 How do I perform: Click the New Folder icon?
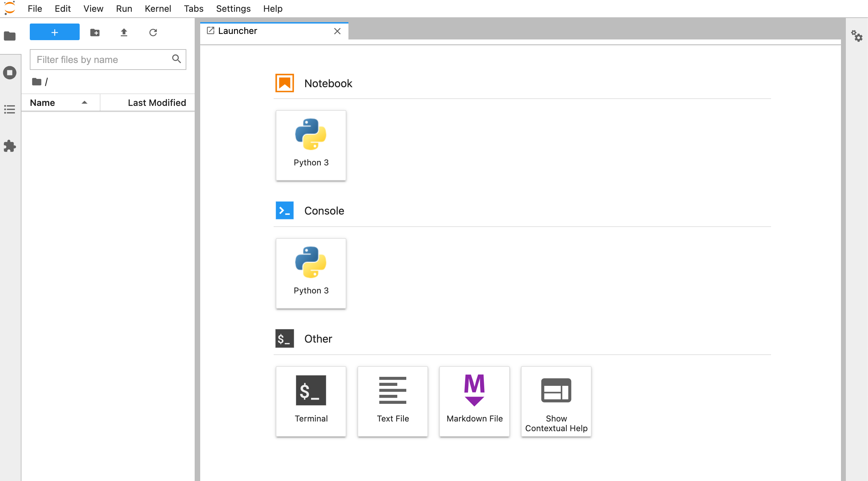[x=95, y=33]
